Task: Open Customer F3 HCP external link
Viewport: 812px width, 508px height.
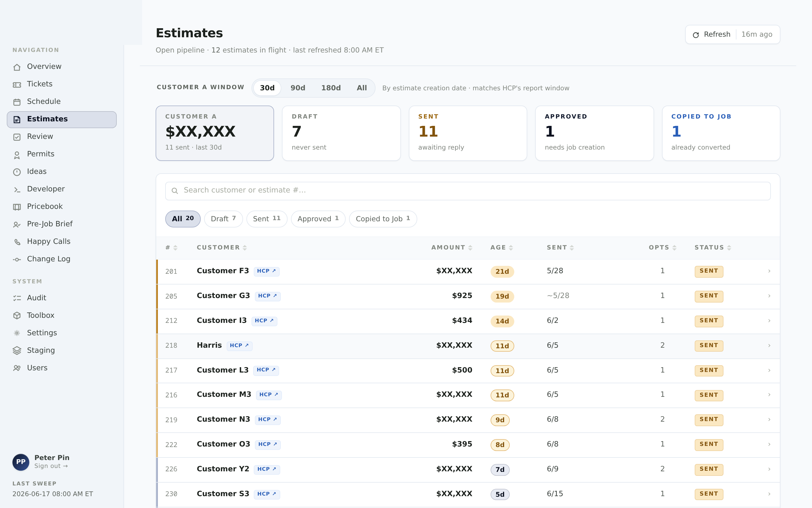Action: click(266, 271)
